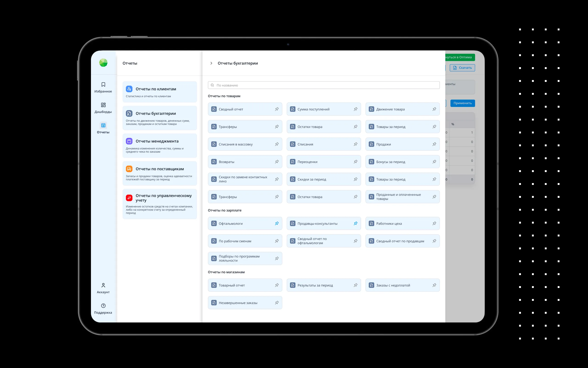Screen dimensions: 588x368
Task: Pin the Движение товара report
Action: click(434, 109)
